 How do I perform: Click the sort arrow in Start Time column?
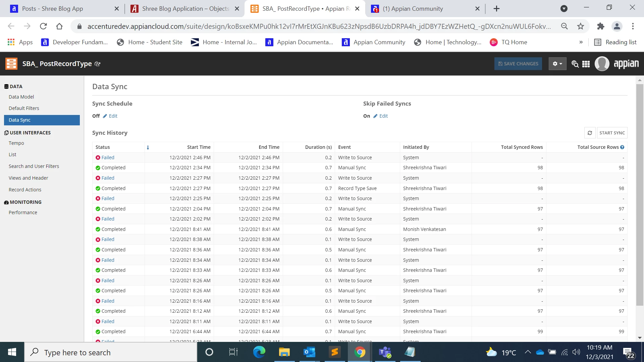click(148, 147)
